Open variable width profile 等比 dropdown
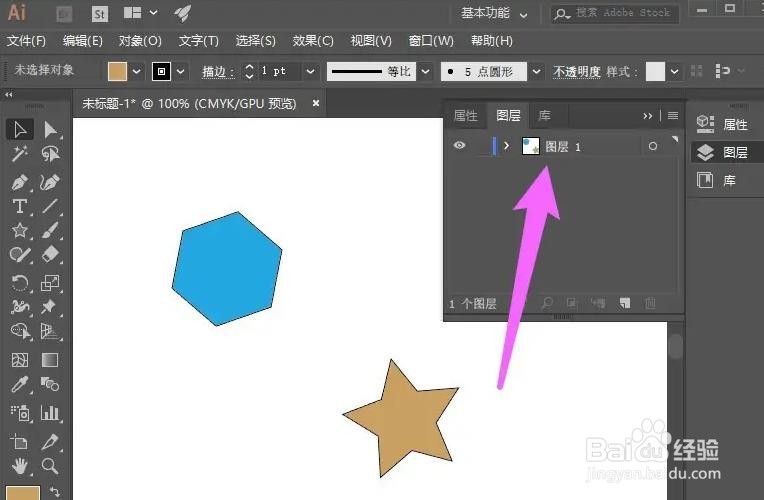Screen dimensions: 764x500 (x=425, y=72)
